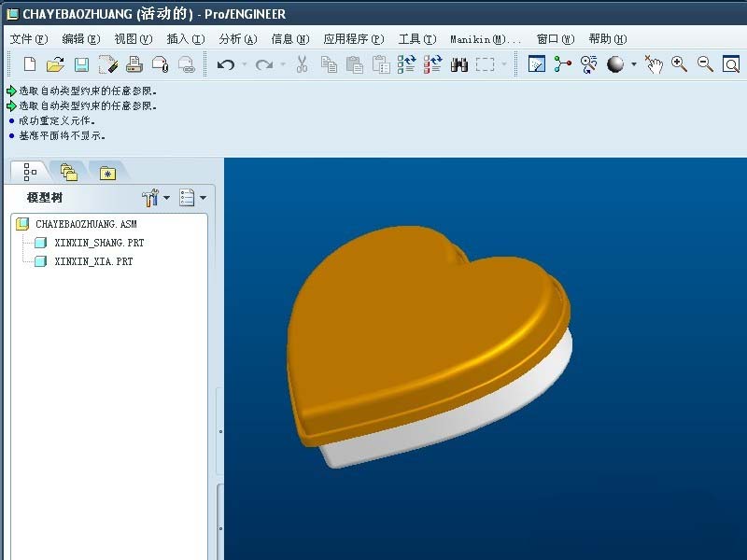747x560 pixels.
Task: Click the Zoom In magnifier
Action: click(x=679, y=63)
